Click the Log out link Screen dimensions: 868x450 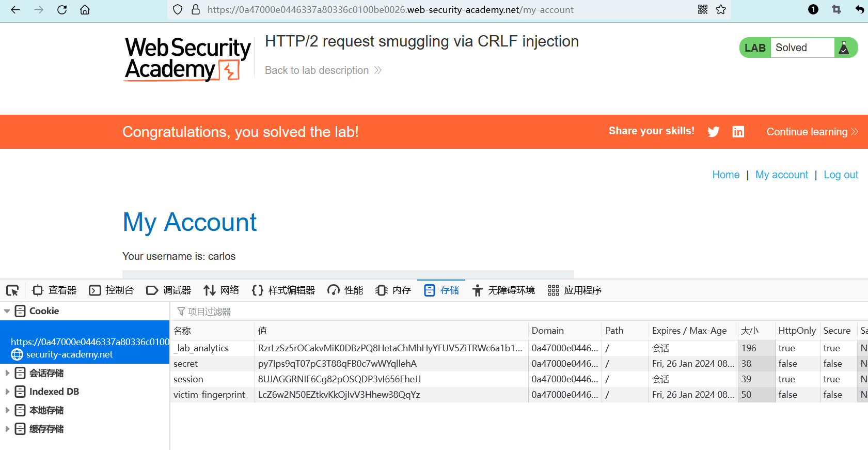(x=841, y=175)
